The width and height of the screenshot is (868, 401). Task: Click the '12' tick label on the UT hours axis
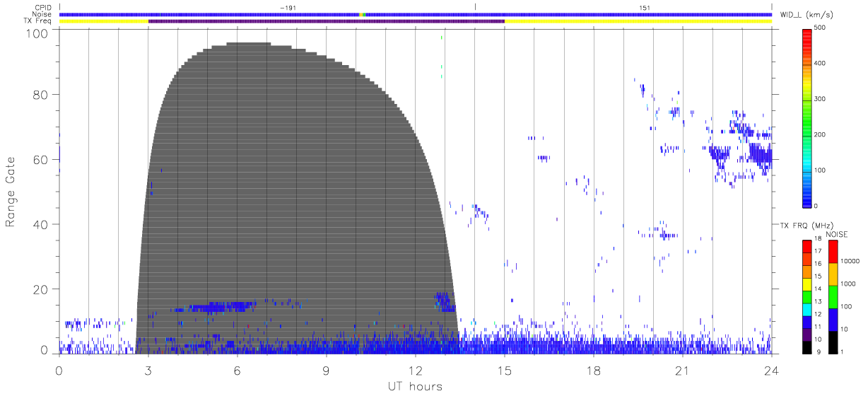click(x=416, y=370)
